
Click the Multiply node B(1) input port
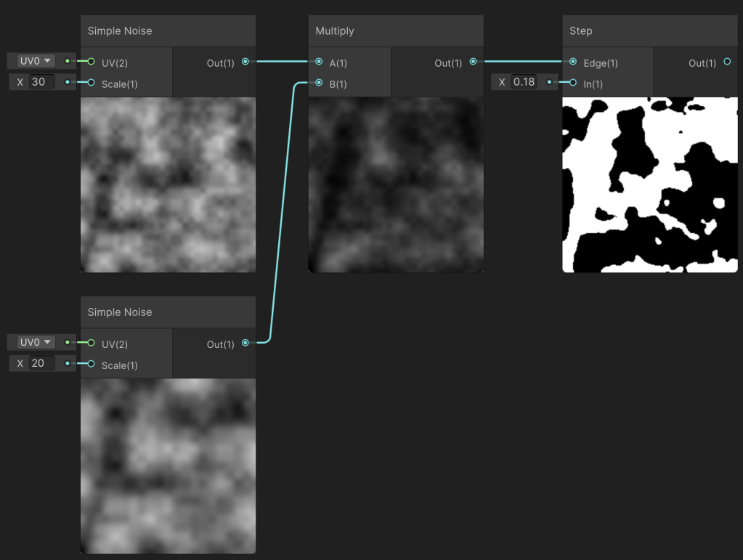click(x=319, y=84)
